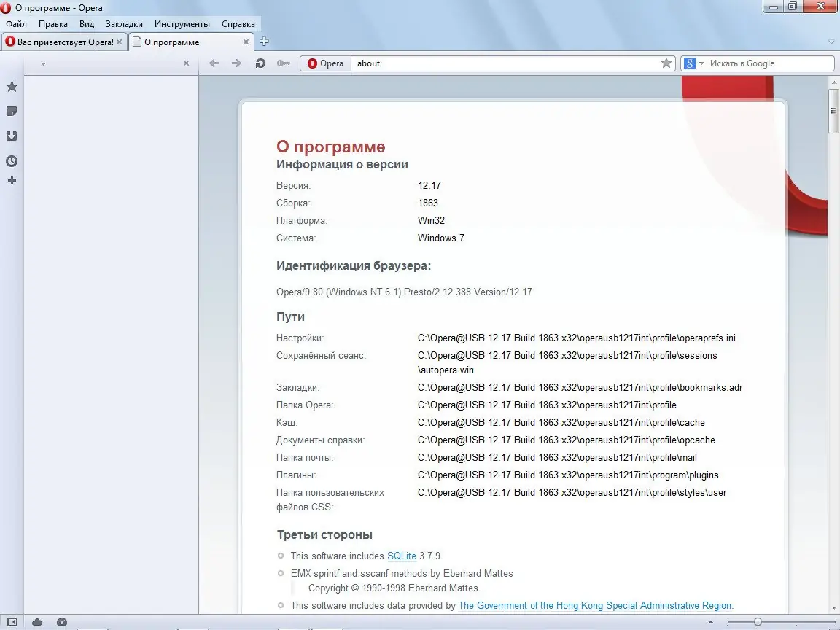Close the 'Вас приветствует Opera!' tab
This screenshot has width=840, height=630.
(120, 42)
